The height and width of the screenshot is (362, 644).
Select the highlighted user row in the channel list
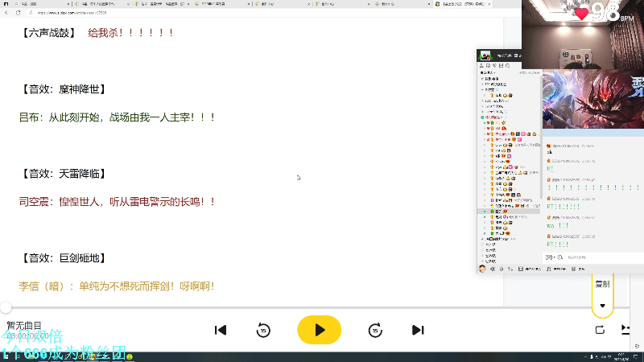pyautogui.click(x=509, y=211)
